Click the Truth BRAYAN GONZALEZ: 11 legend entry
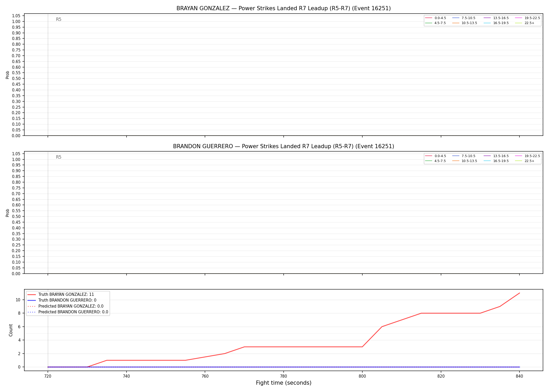This screenshot has height=392, width=549. [x=61, y=295]
